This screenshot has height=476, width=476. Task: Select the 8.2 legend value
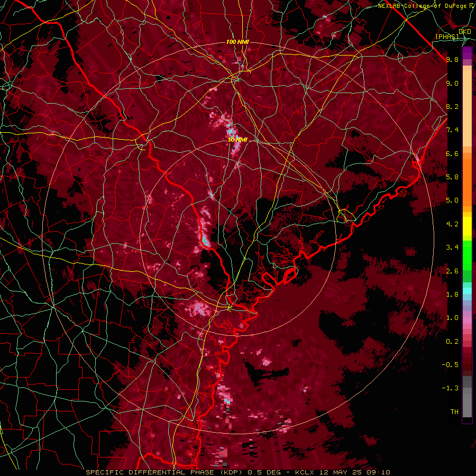tap(452, 106)
